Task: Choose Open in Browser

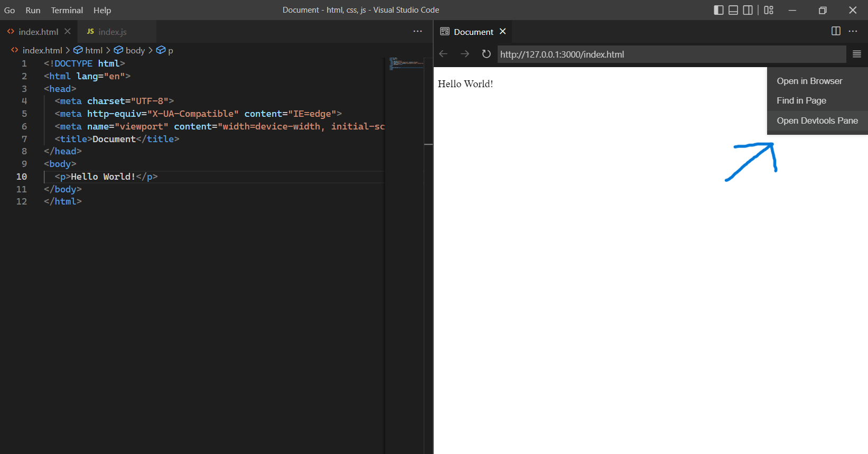Action: pyautogui.click(x=817, y=81)
